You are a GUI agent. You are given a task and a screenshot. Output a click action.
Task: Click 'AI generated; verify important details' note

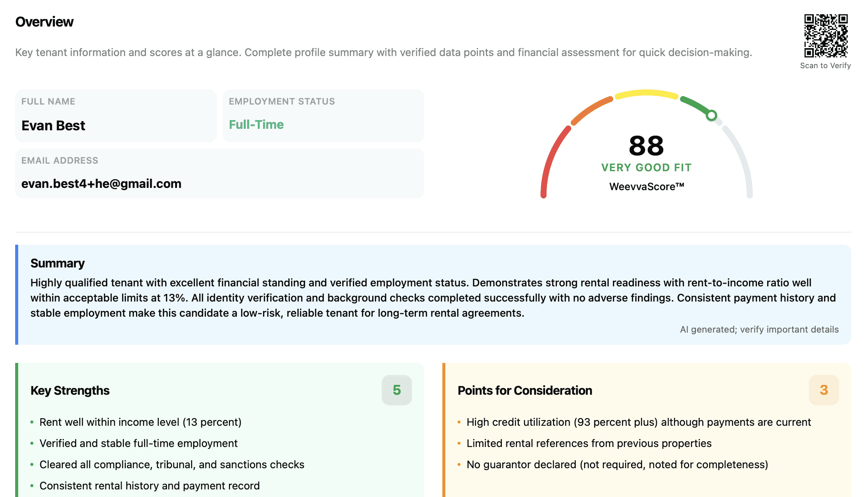pos(759,330)
